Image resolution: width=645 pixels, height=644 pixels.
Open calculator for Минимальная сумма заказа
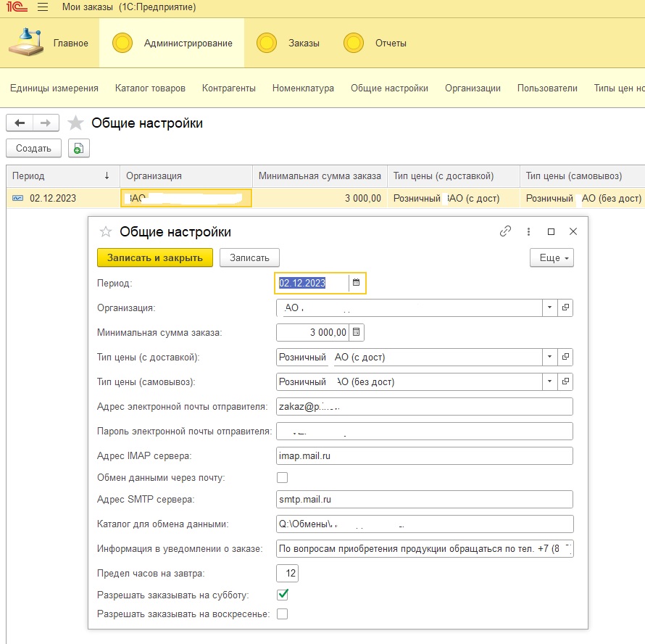point(356,332)
